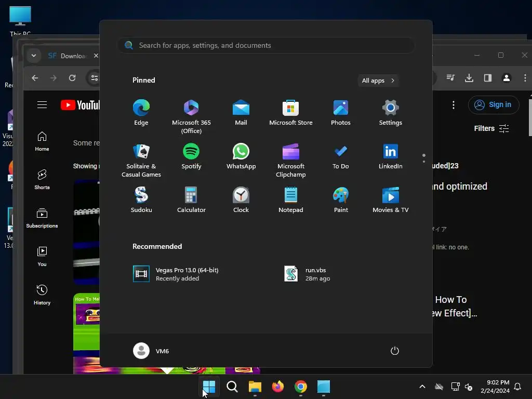Reload the page in Chrome

[72, 78]
